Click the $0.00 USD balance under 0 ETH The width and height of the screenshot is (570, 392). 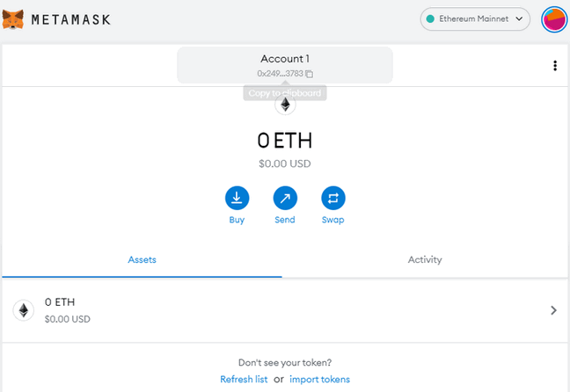[285, 163]
